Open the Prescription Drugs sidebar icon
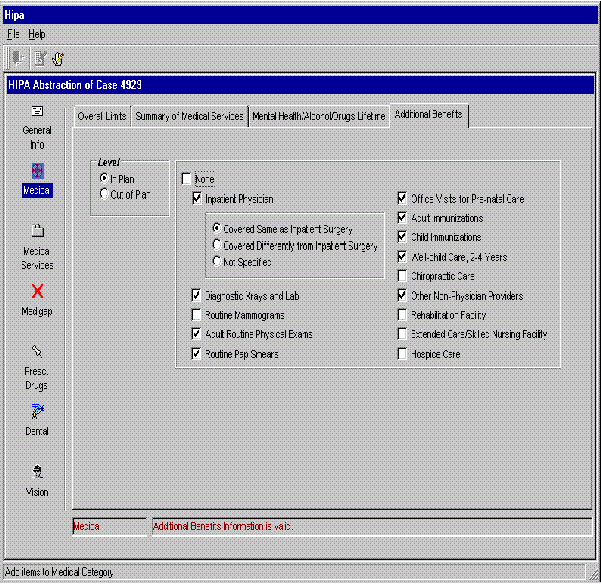 (37, 352)
